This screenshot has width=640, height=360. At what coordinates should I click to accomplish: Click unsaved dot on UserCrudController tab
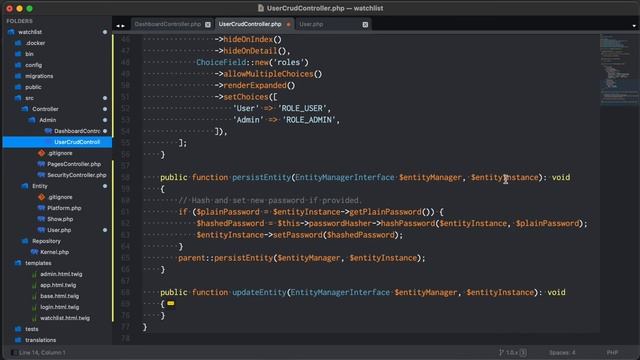point(288,24)
